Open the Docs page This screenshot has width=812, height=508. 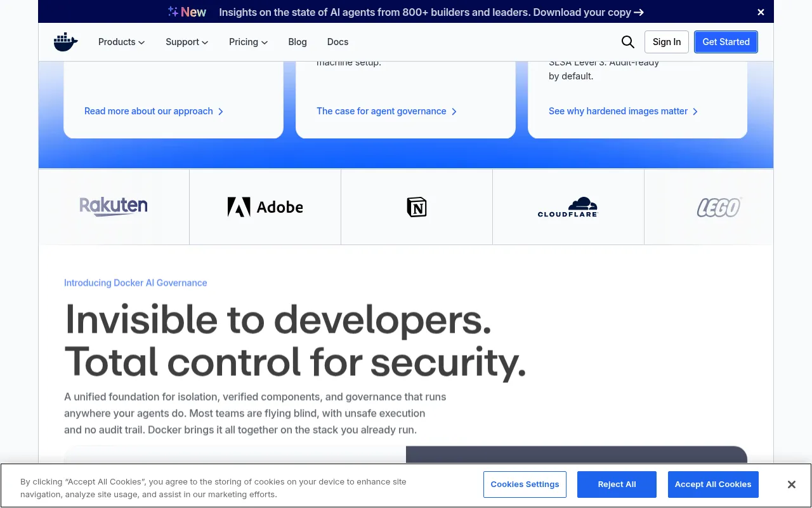click(337, 42)
